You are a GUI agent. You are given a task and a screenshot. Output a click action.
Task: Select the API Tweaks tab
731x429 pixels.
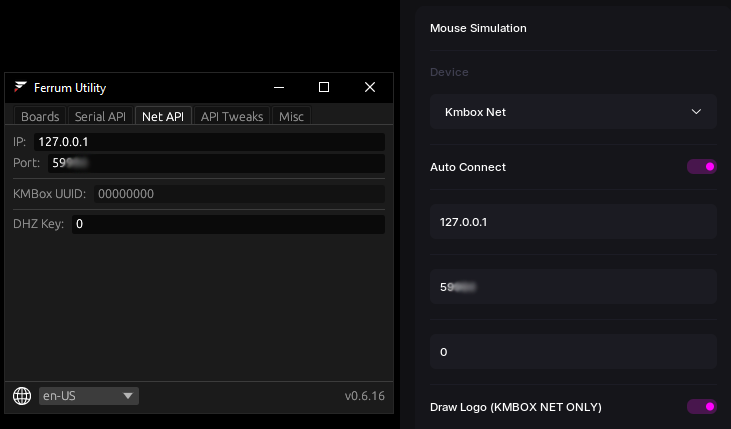(x=232, y=116)
